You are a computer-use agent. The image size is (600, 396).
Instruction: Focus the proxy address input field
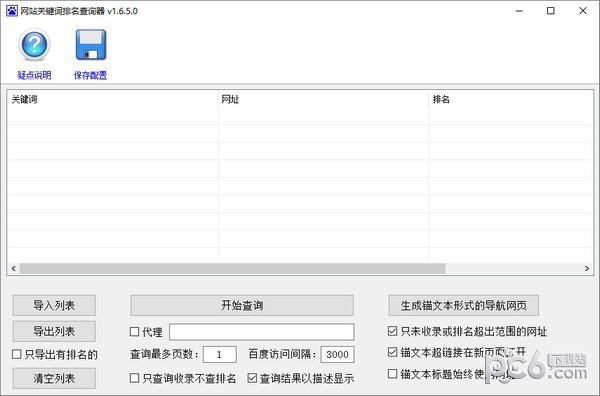pos(262,332)
